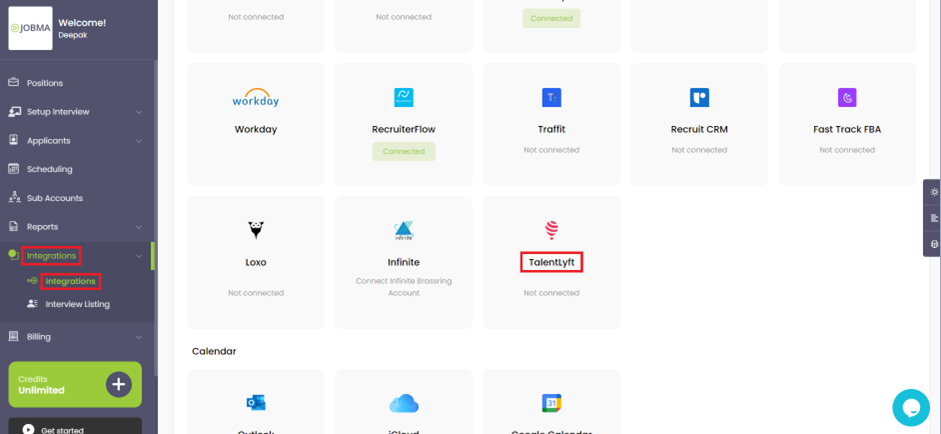The height and width of the screenshot is (434, 941).
Task: Open Interview Listing submenu item
Action: coord(77,304)
